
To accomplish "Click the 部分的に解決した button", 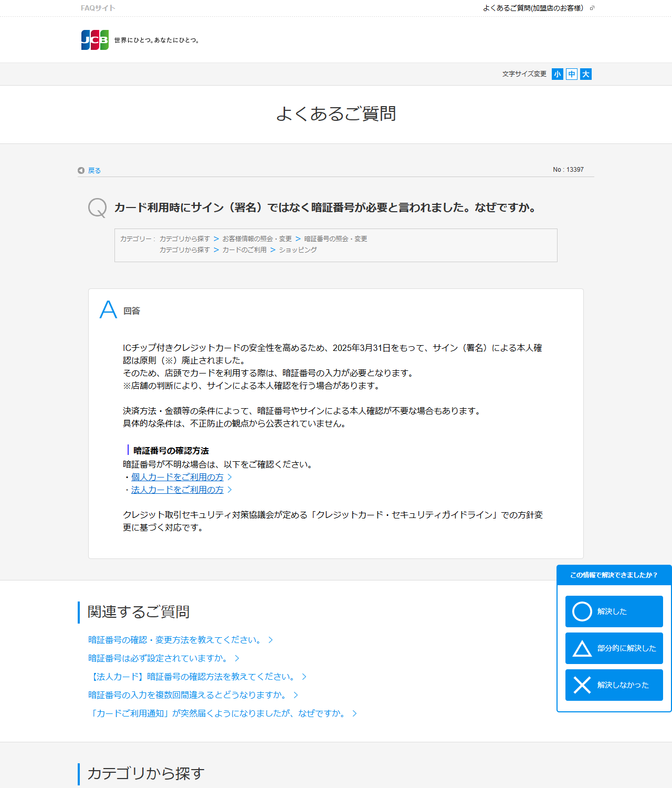I will point(614,648).
